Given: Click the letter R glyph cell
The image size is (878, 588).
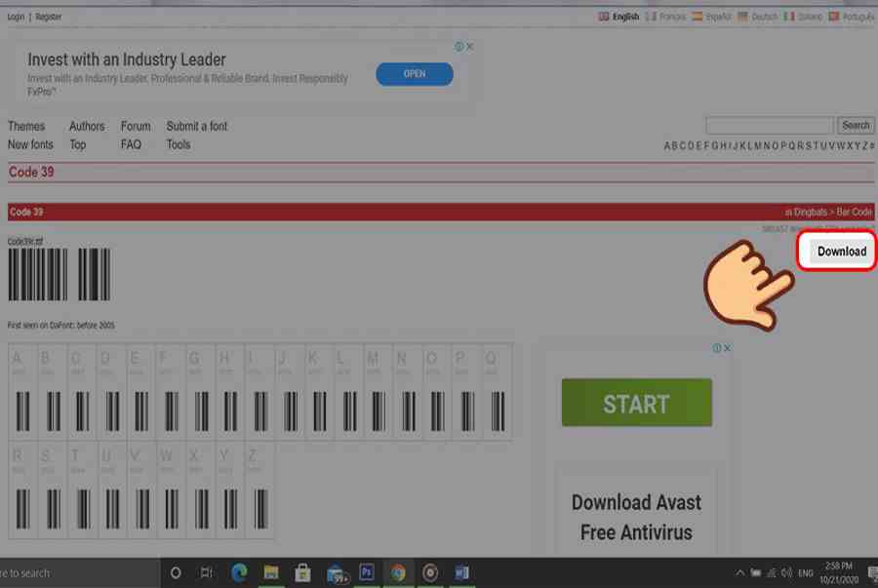Looking at the screenshot, I should tap(23, 490).
